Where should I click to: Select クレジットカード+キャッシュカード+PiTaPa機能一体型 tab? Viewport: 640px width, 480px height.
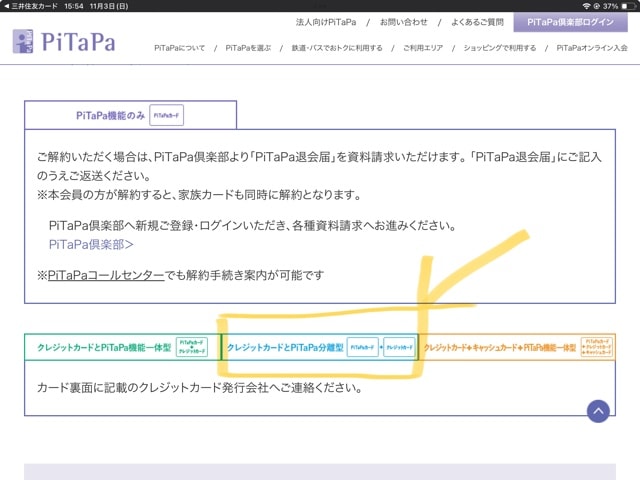click(x=517, y=347)
